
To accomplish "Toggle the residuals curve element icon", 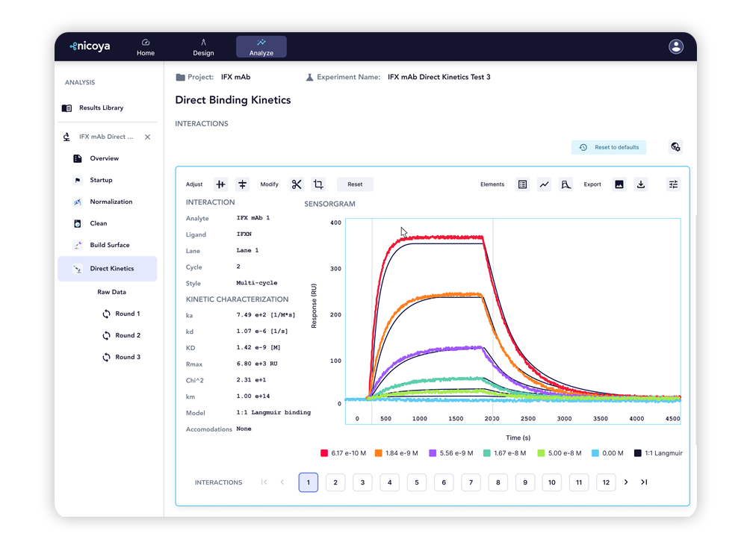I will [566, 184].
